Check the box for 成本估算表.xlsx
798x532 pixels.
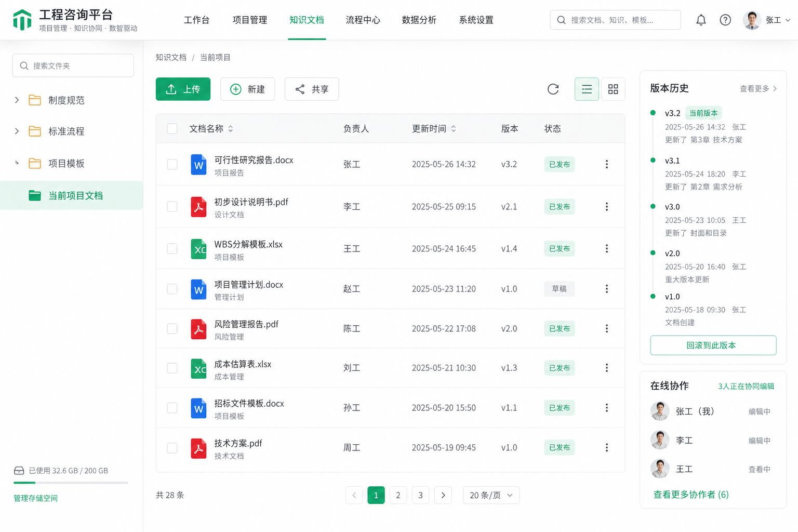(x=172, y=368)
